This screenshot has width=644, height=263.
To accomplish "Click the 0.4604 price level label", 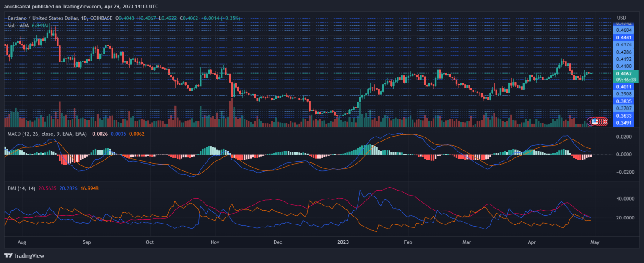I will point(623,30).
